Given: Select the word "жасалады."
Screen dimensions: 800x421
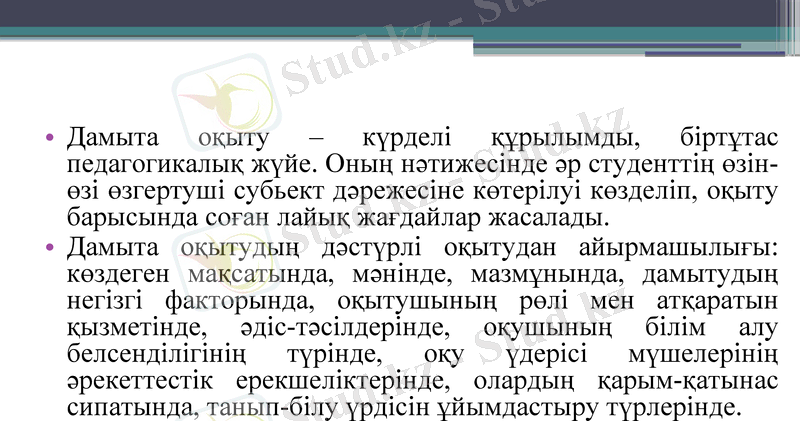Looking at the screenshot, I should pos(549,218).
